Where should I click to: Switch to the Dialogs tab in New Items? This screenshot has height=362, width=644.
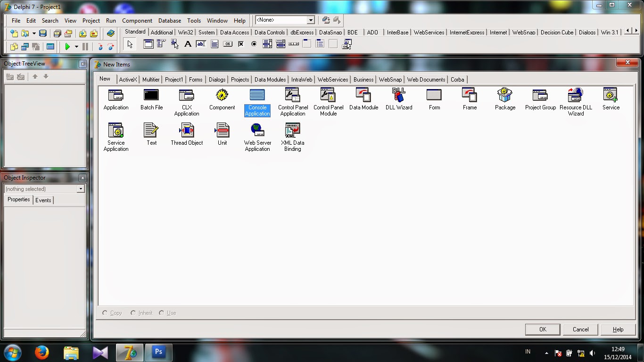pos(216,79)
